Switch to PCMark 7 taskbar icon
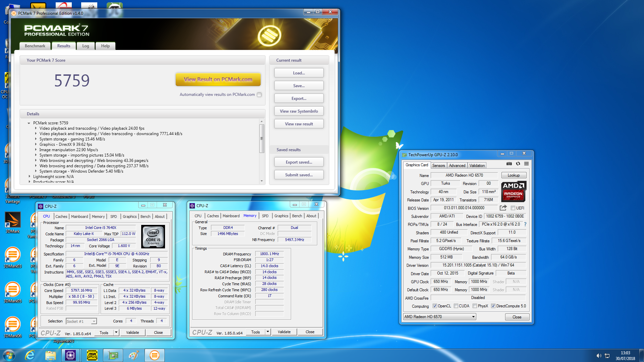Screen dimensions: 644x362 click(x=154, y=355)
